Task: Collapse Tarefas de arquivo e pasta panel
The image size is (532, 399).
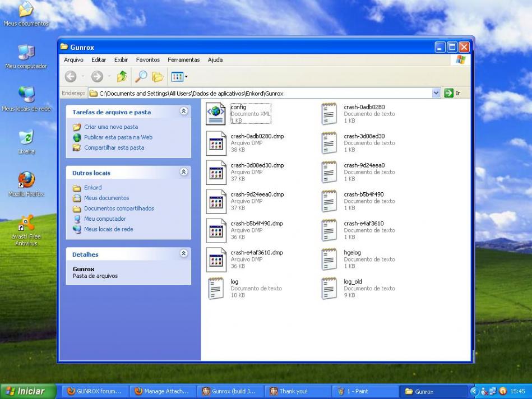Action: [x=183, y=112]
